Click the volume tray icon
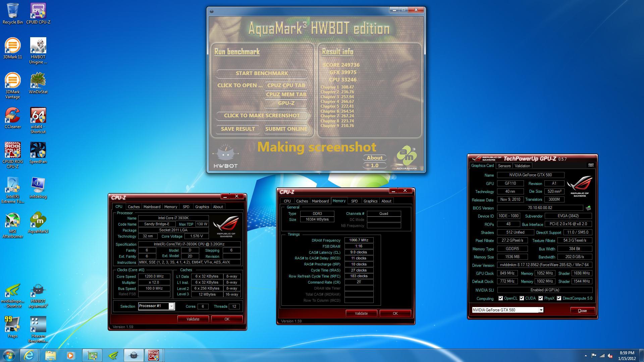Screen dimensions: 644x362 pyautogui.click(x=610, y=356)
